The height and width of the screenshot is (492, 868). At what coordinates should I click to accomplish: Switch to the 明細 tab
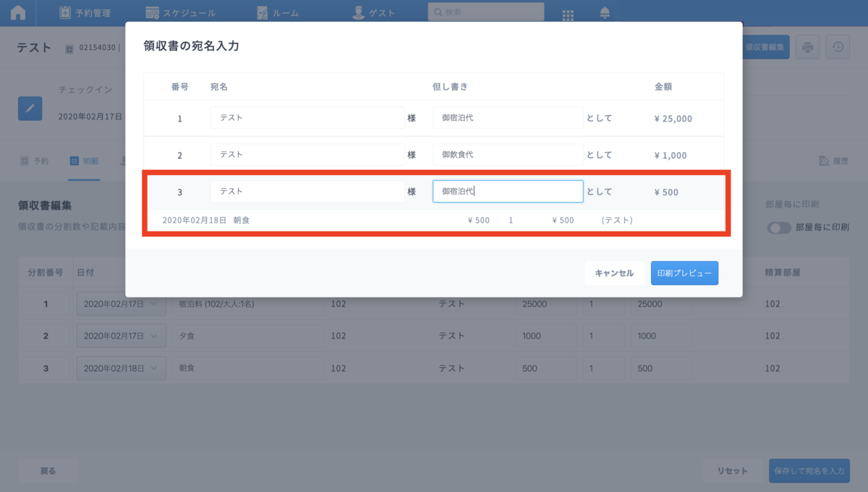coord(84,161)
